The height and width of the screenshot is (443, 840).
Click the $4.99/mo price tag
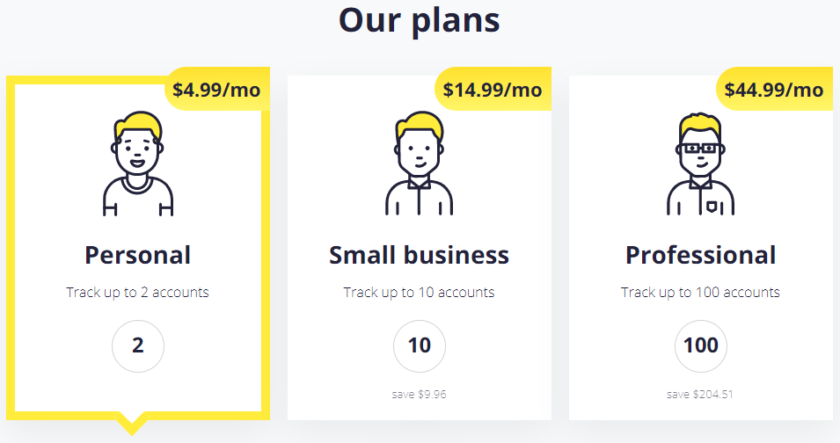coord(217,89)
